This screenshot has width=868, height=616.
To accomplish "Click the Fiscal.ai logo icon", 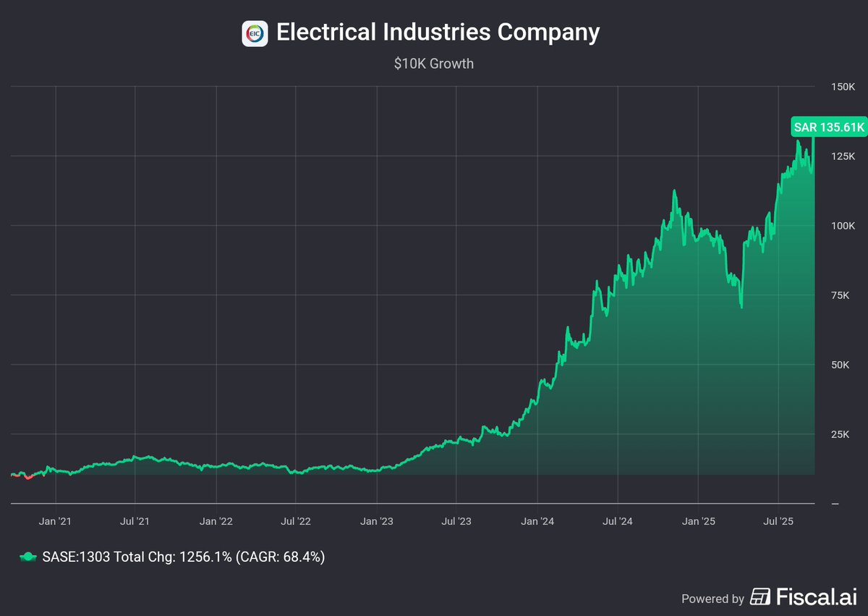I will point(761,597).
